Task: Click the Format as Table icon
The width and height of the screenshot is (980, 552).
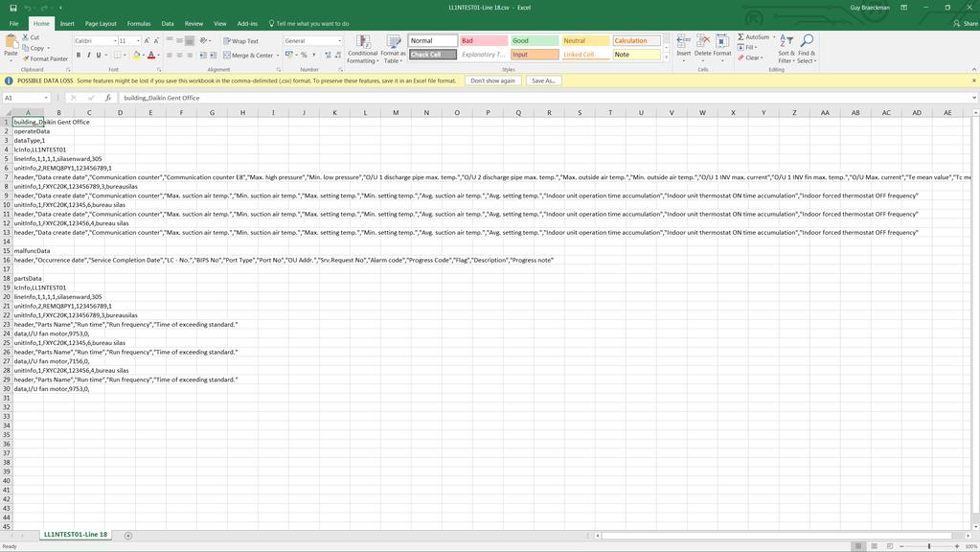Action: [394, 42]
